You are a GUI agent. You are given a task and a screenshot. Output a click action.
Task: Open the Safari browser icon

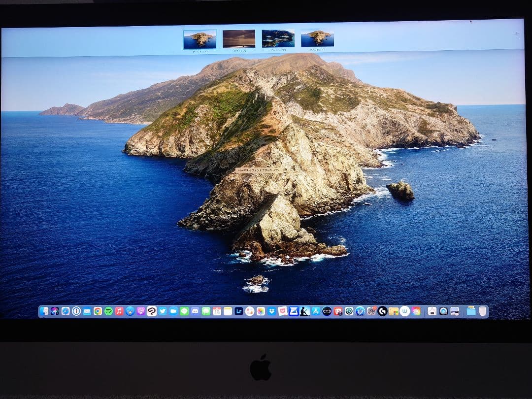(x=66, y=311)
